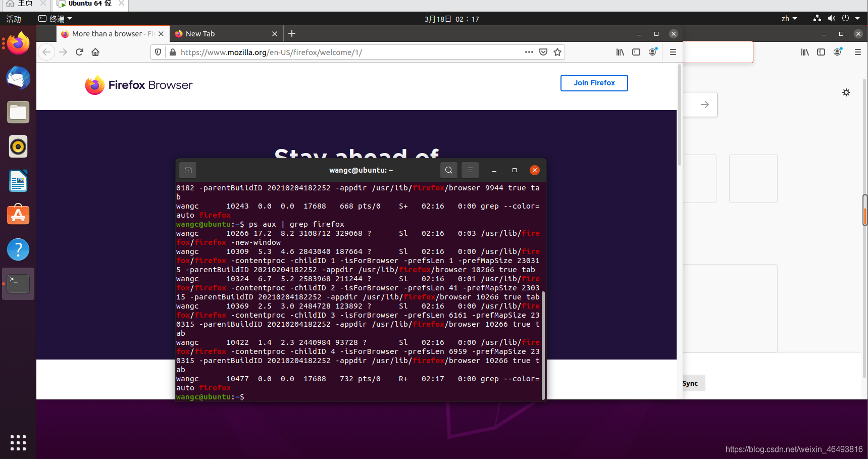Switch to the New Tab tab

(x=226, y=34)
